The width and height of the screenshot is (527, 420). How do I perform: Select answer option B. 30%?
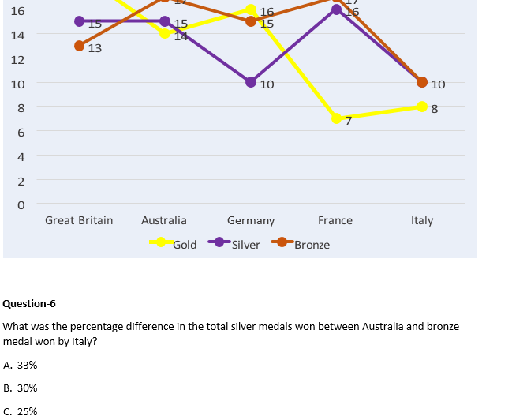coord(21,388)
